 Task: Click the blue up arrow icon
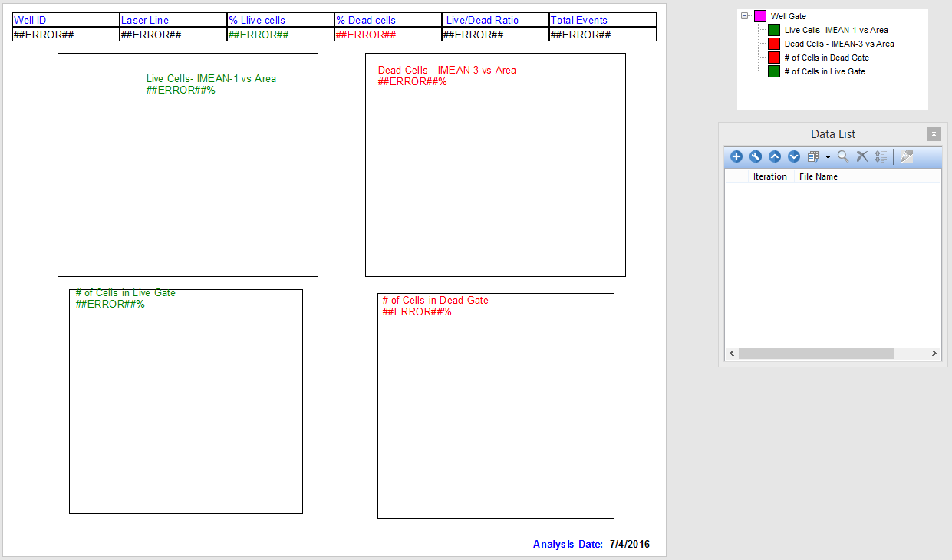[775, 156]
